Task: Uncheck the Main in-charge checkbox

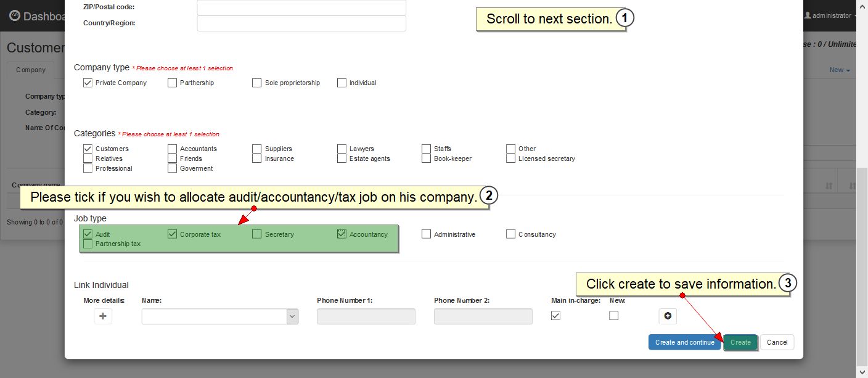Action: [x=555, y=316]
